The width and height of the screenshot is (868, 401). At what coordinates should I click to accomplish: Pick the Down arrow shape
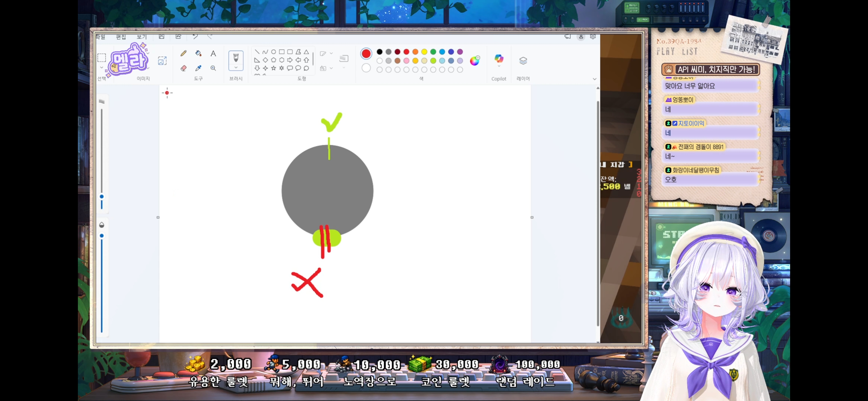pos(257,68)
